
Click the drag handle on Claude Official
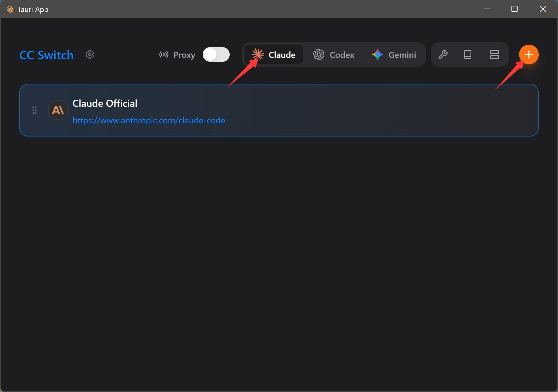[35, 110]
